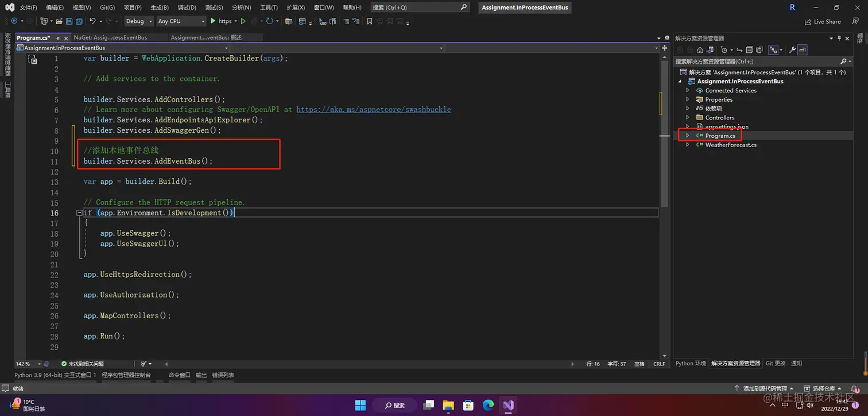The image size is (868, 416).
Task: Click the pending changes filter clock icon
Action: click(724, 50)
